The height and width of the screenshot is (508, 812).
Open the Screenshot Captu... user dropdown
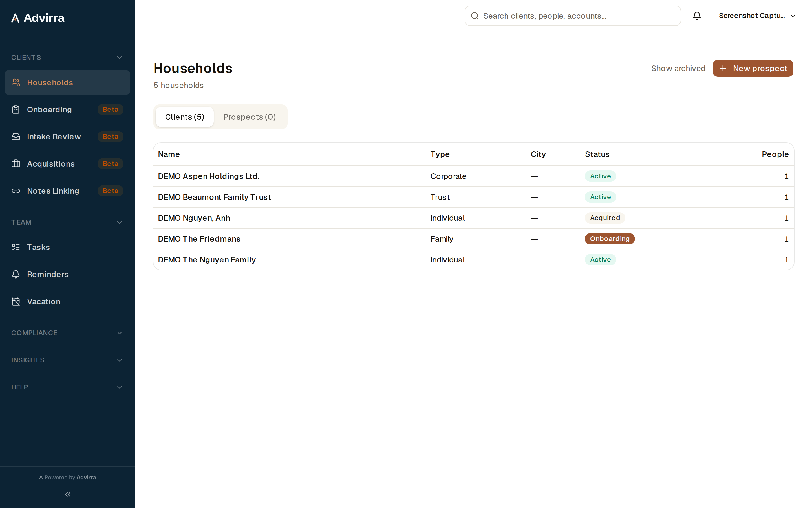(757, 16)
